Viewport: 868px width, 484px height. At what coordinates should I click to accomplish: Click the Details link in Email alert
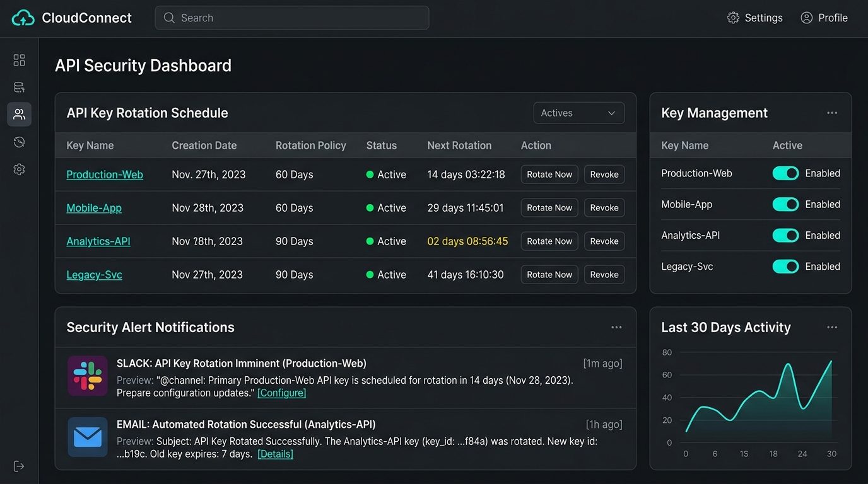(x=275, y=454)
